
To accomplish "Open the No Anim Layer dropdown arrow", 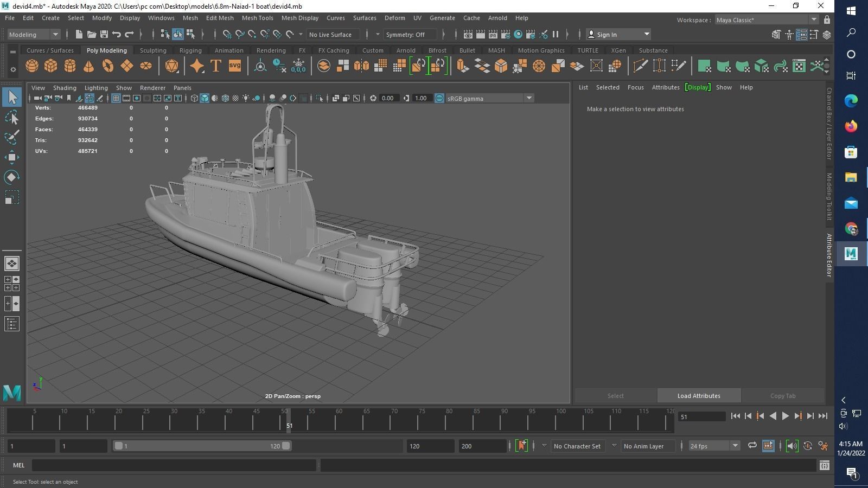I will tap(614, 446).
